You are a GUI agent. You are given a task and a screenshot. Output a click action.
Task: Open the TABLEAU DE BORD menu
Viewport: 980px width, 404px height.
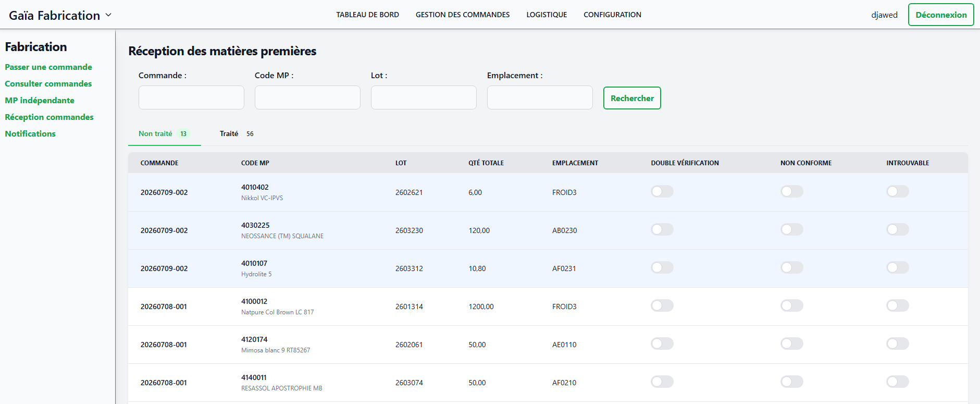[x=367, y=15]
